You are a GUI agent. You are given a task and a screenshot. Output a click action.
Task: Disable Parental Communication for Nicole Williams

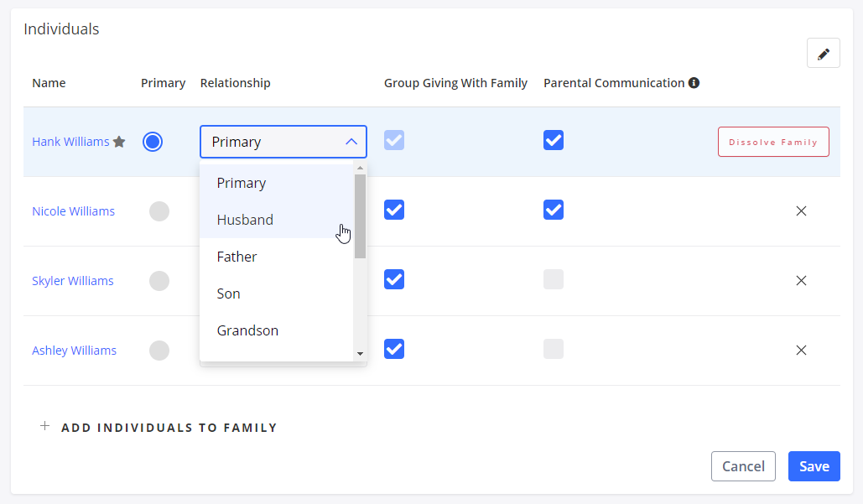[553, 210]
